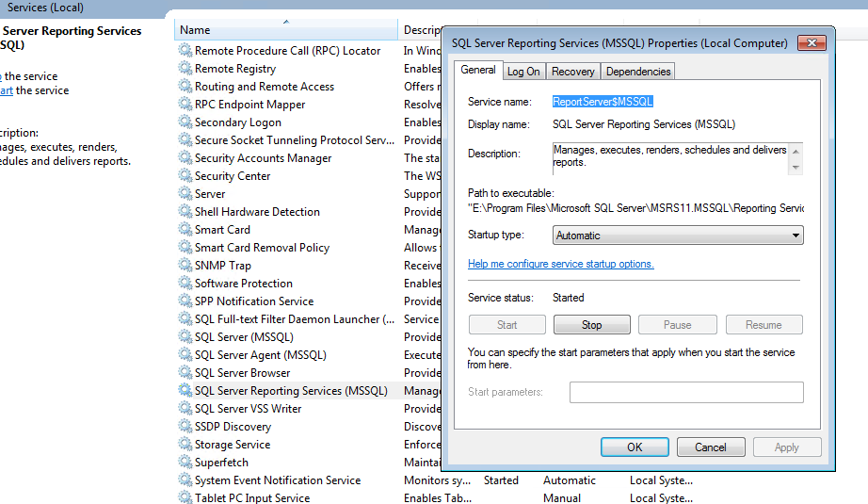Click gear icon for Security Accounts Manager
Viewport: 868px width, 504px height.
point(185,158)
